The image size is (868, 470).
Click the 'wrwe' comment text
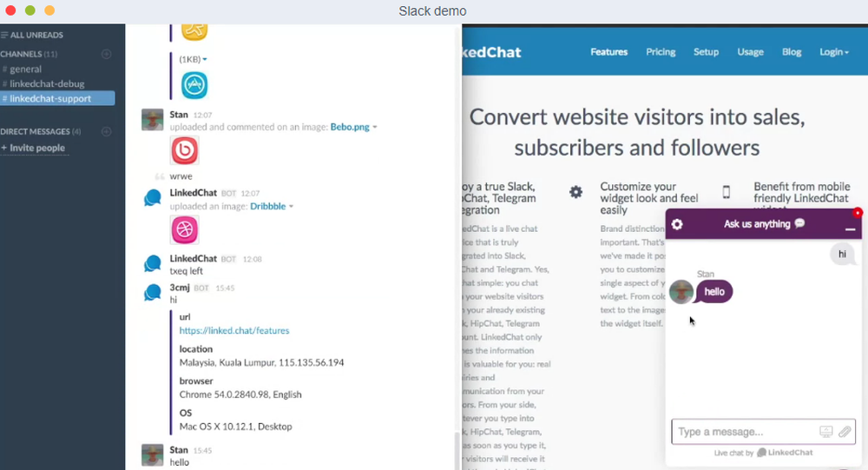pos(181,176)
